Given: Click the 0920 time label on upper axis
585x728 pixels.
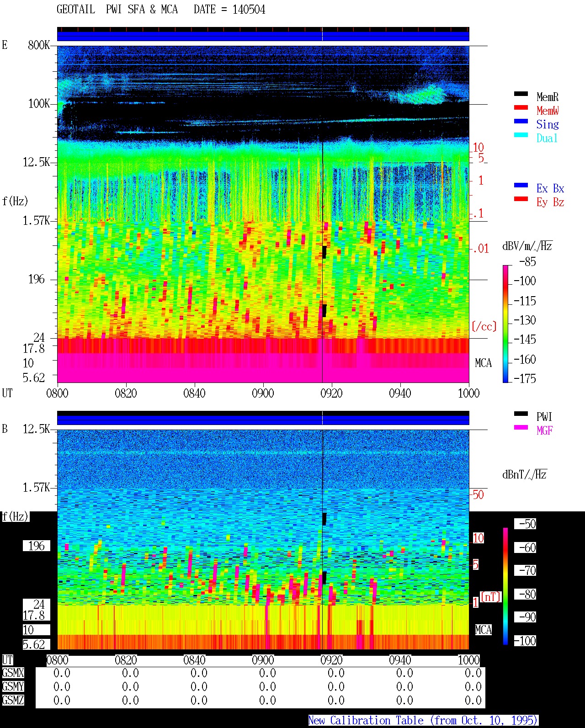Looking at the screenshot, I should pos(331,393).
